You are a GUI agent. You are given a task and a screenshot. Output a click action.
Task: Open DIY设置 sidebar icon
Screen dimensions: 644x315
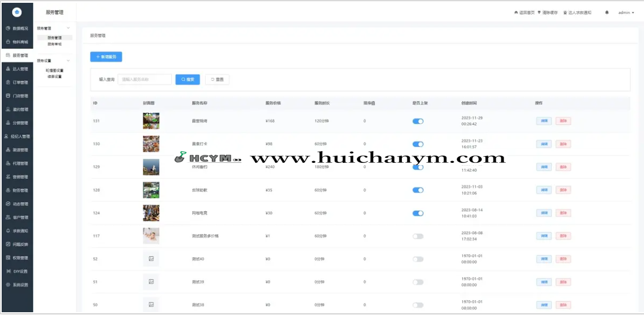point(8,272)
